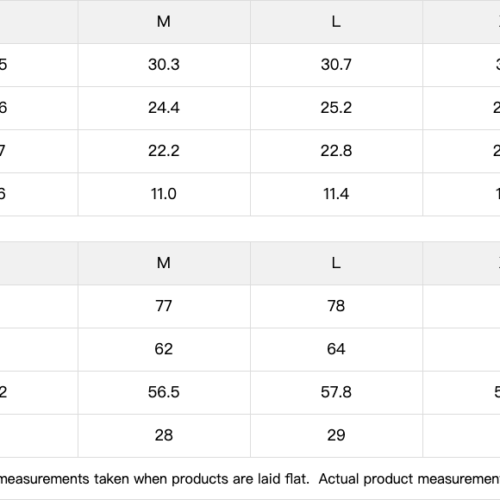Select the 57.8 measurement cell

pyautogui.click(x=336, y=392)
